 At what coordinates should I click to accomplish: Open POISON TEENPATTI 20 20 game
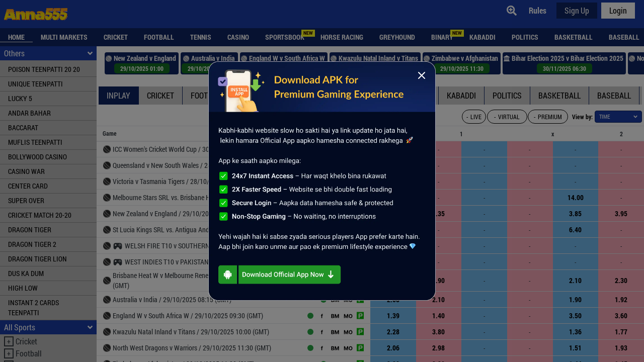tap(48, 69)
